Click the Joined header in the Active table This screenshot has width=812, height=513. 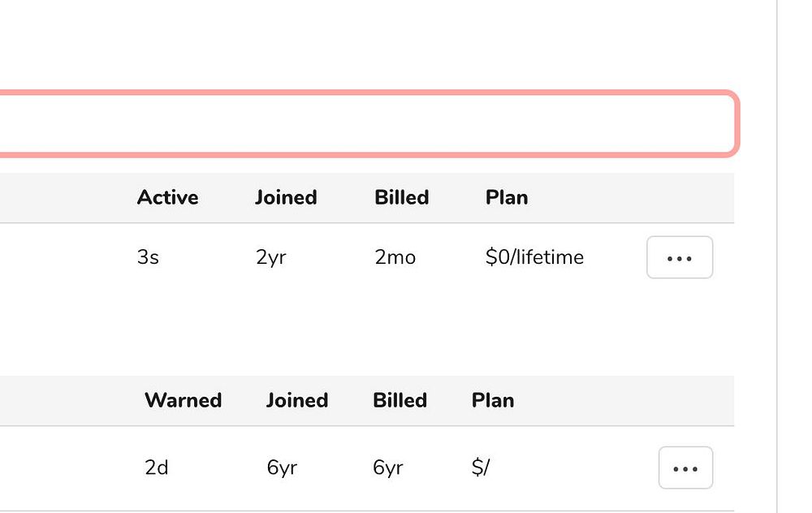[x=286, y=197]
